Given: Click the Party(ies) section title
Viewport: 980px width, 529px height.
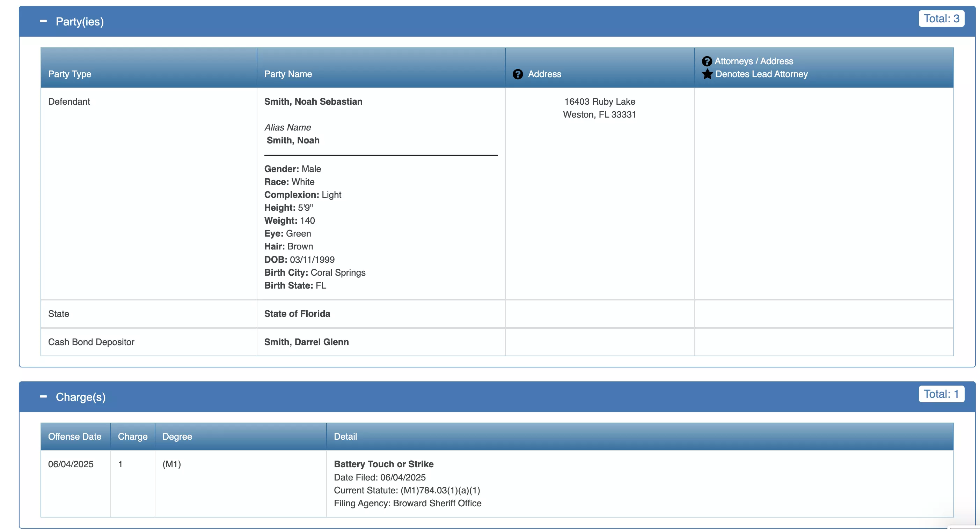Looking at the screenshot, I should [x=80, y=22].
